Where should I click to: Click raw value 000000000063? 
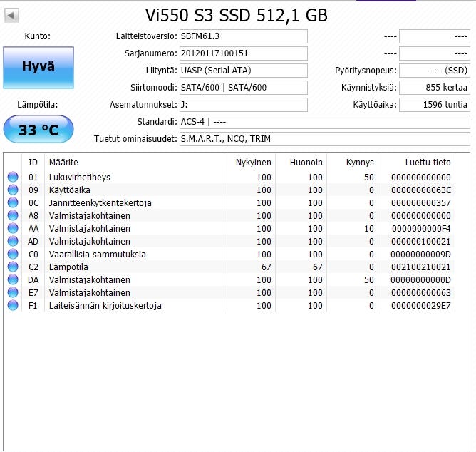click(x=421, y=293)
